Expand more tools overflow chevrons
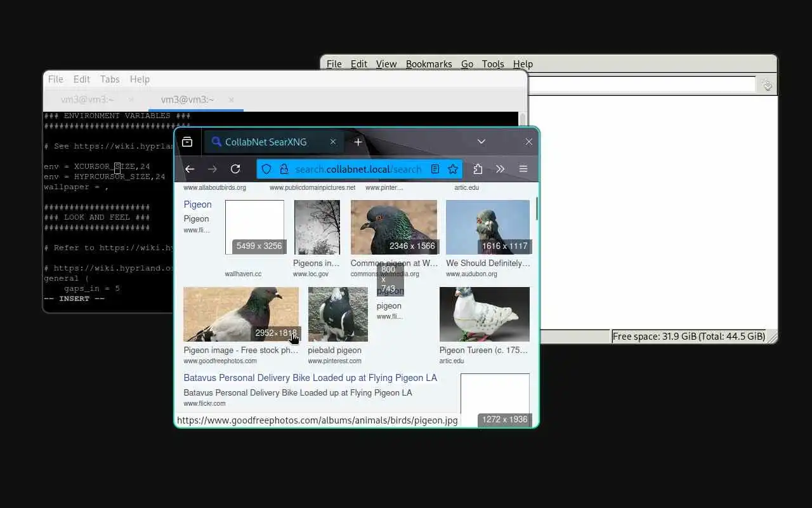The height and width of the screenshot is (508, 812). (501, 169)
